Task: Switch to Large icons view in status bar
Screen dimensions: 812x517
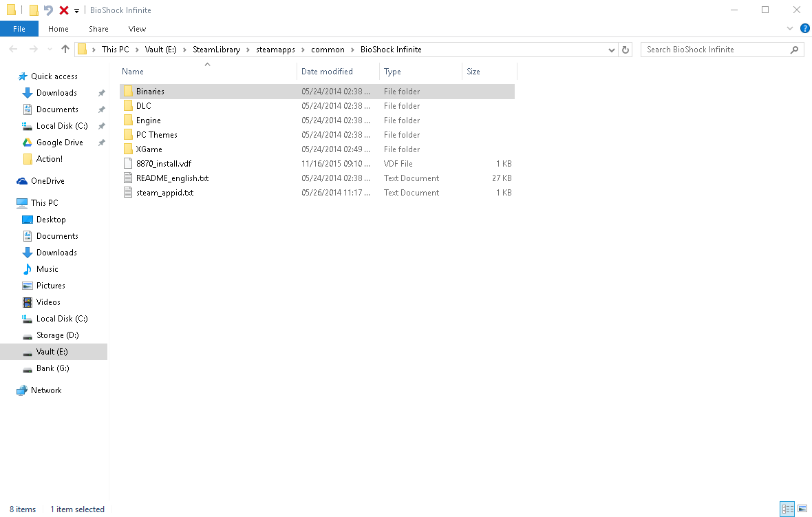Action: click(x=802, y=509)
